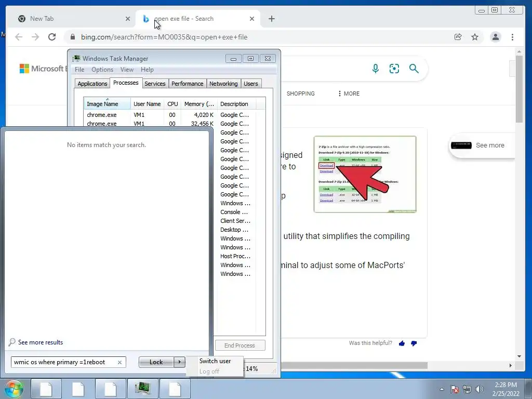Click Bing microphone voice search icon

tap(375, 69)
